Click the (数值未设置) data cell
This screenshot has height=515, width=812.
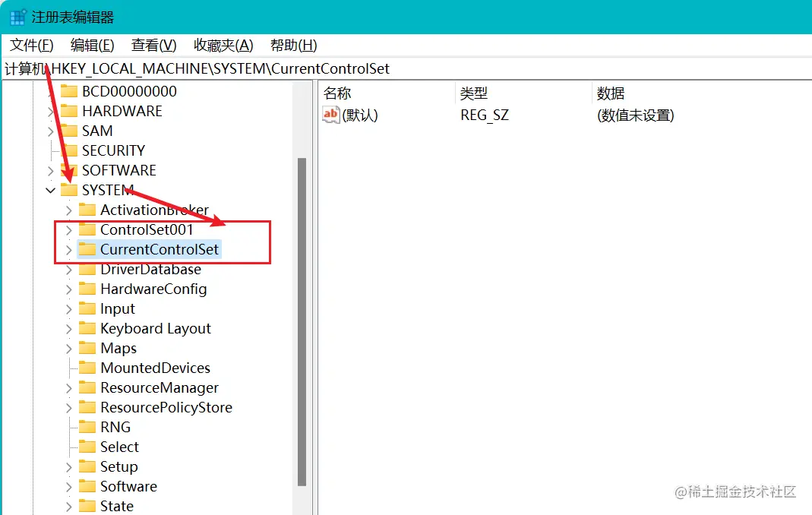coord(636,115)
